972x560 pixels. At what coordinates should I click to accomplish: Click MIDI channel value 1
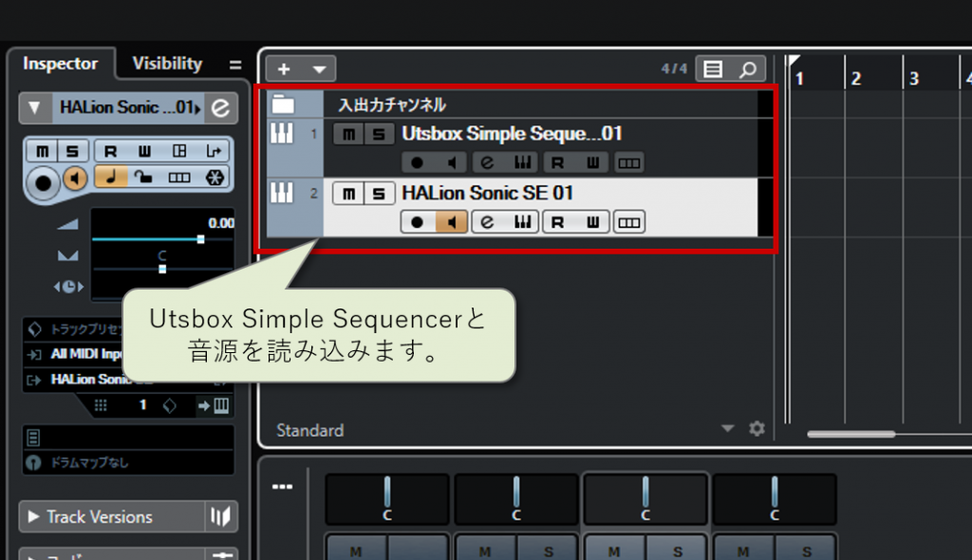tap(142, 405)
